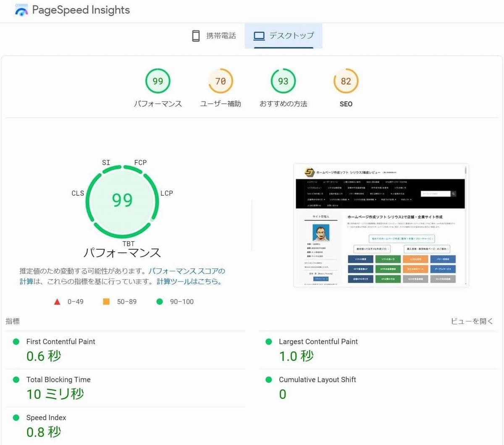Click the green circle 90–100 legend icon
Screen dimensions: 504x445
[x=160, y=301]
